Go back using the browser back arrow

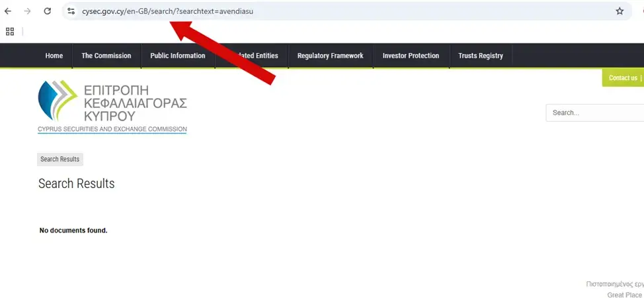point(8,11)
